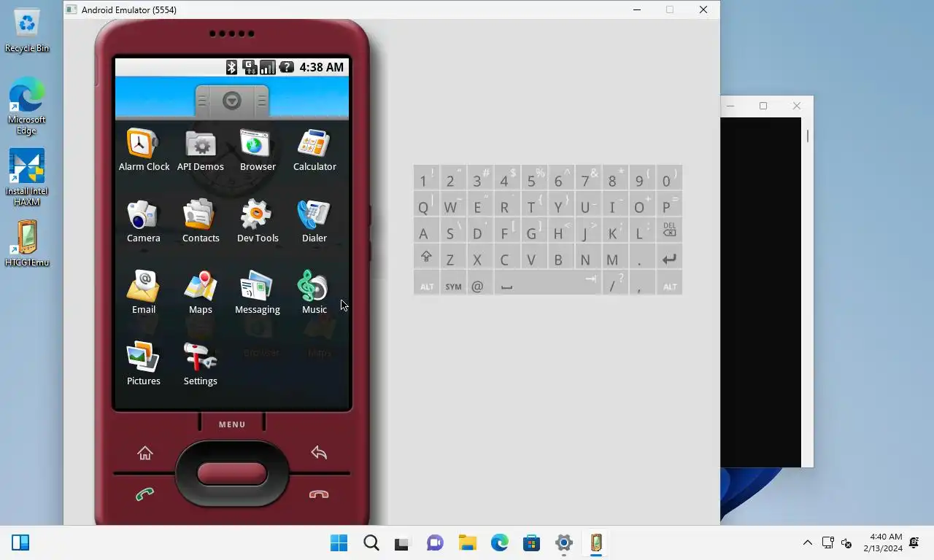Launch the Messaging app

[258, 293]
